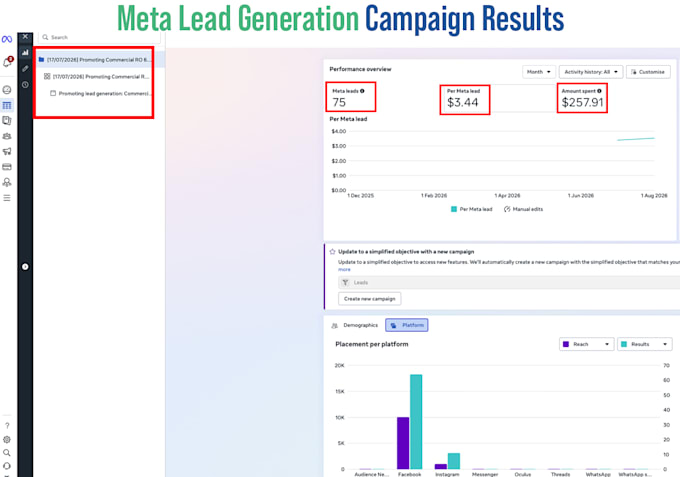Viewport: 680px width, 477px height.
Task: Click the Manual edits legend icon
Action: pyautogui.click(x=507, y=209)
